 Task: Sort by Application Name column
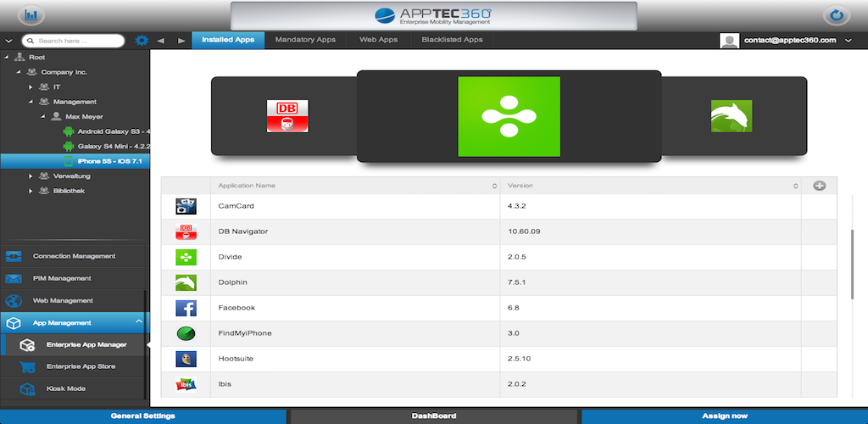pos(494,187)
